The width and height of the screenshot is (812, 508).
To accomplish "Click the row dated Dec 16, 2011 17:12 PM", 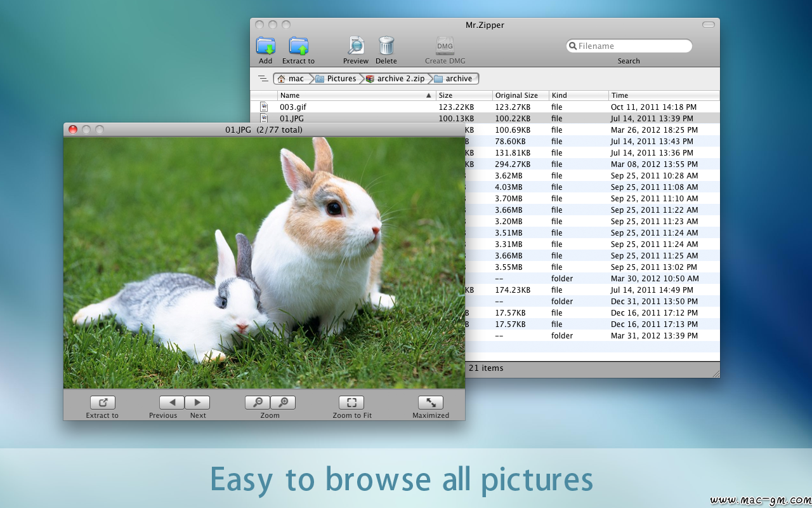I will coord(593,313).
